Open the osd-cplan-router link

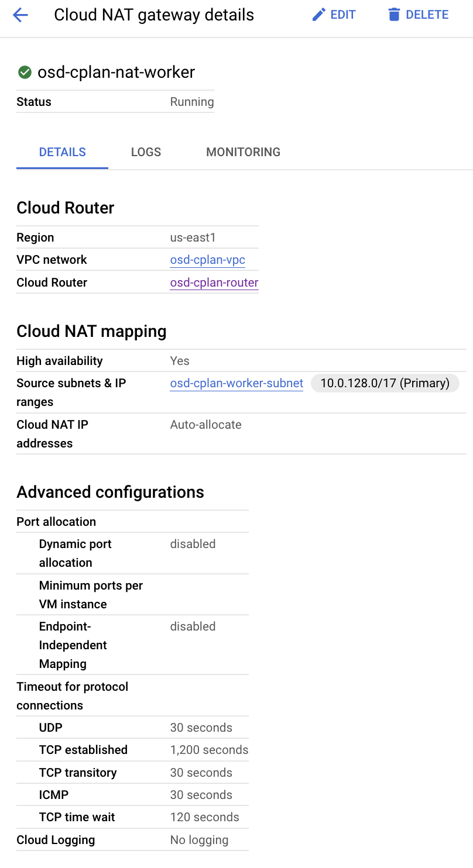[214, 283]
